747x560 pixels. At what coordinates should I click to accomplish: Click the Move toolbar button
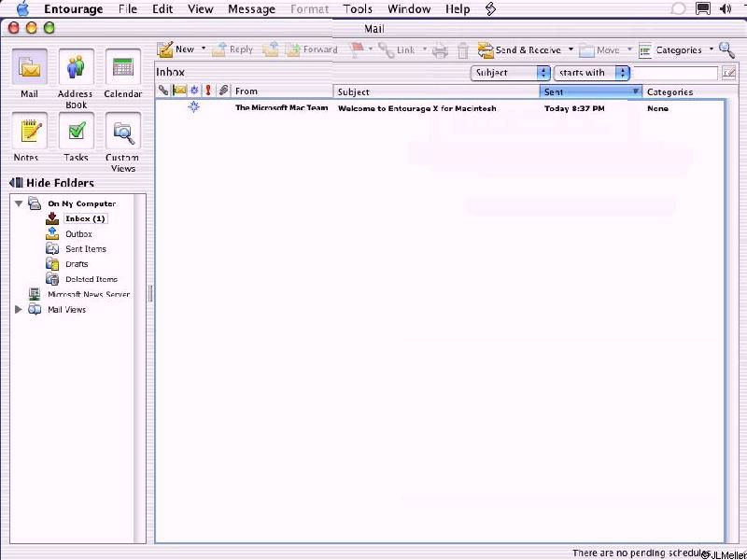[x=599, y=50]
